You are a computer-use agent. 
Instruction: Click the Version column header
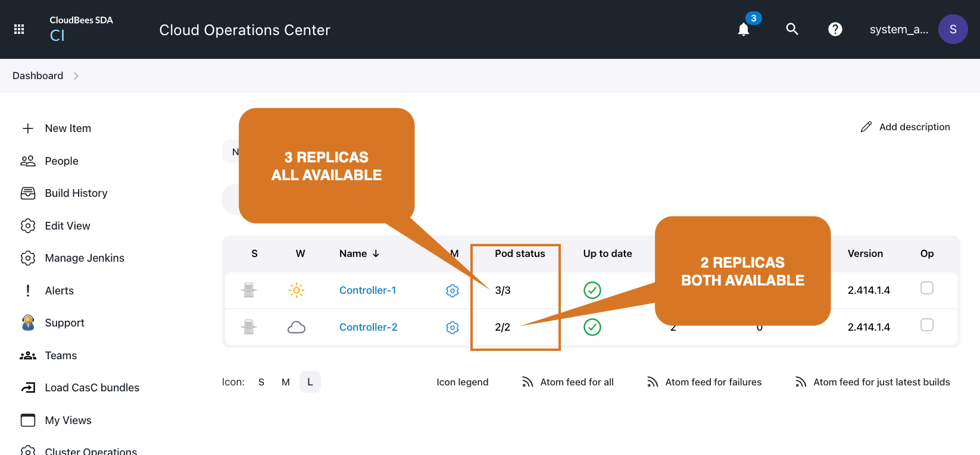(x=865, y=253)
